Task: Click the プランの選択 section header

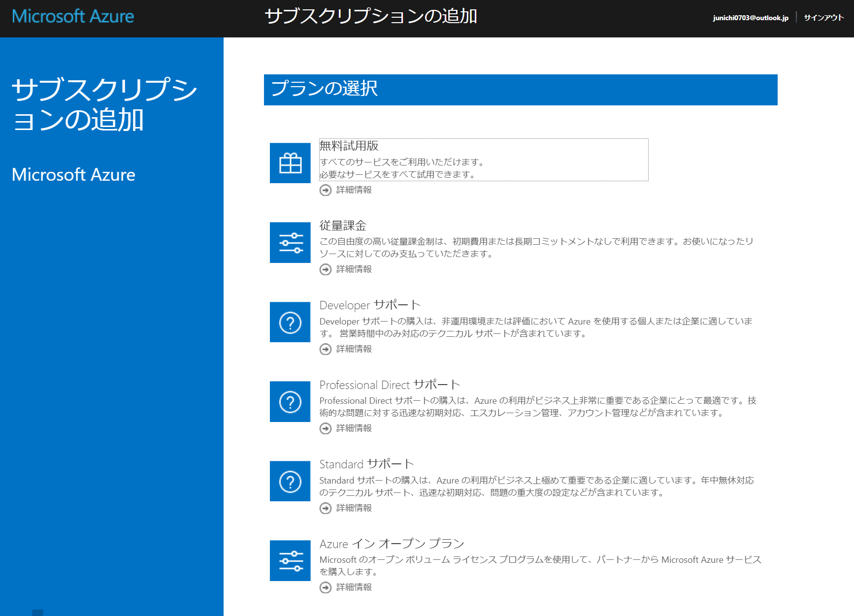Action: coord(521,90)
